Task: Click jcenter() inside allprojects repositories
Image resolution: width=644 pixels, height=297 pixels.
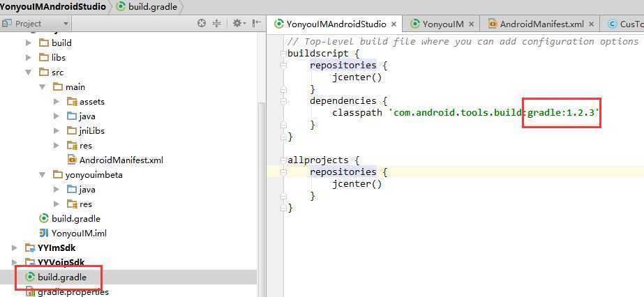Action: [357, 184]
